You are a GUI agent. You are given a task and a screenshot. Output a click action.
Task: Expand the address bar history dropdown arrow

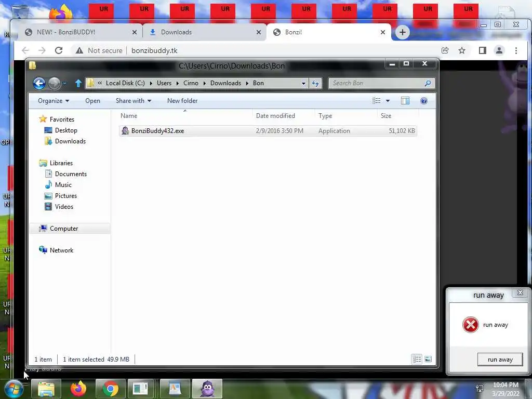pyautogui.click(x=303, y=83)
